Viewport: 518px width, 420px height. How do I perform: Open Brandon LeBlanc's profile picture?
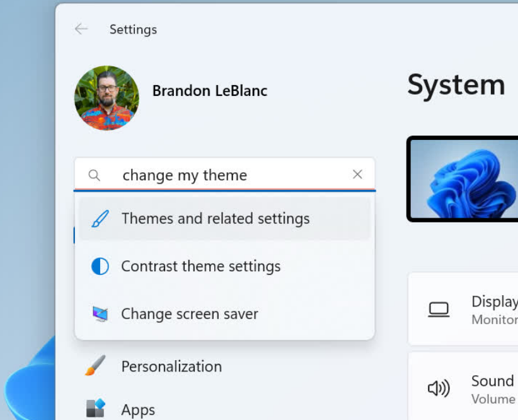[106, 98]
